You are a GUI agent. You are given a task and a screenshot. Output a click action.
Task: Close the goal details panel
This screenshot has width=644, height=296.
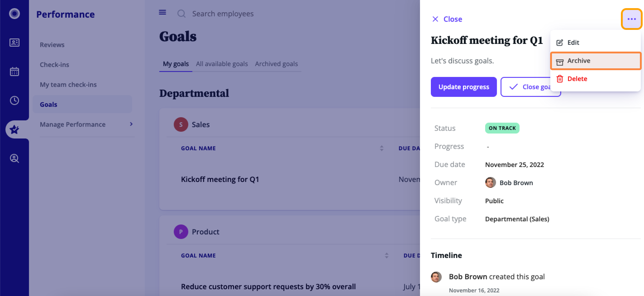coord(447,19)
